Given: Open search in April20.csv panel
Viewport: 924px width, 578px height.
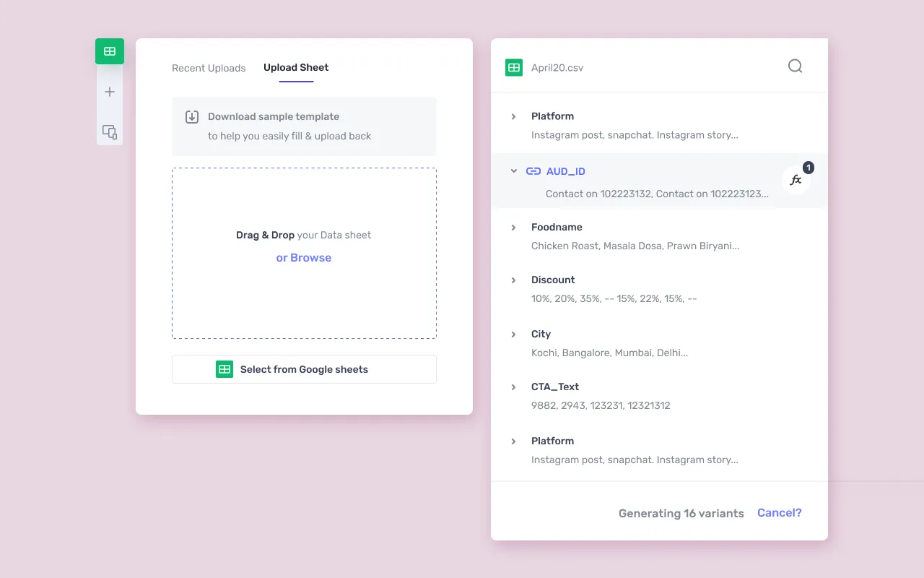Looking at the screenshot, I should coord(795,66).
